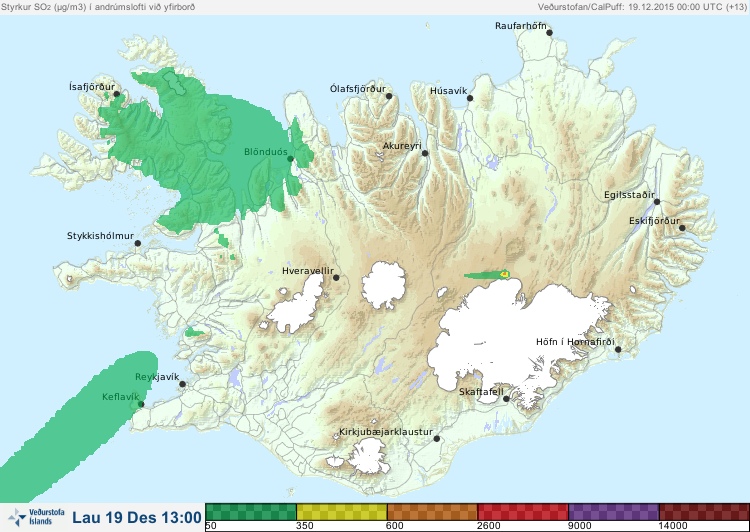
Task: Click the Keflavík label
Action: (x=121, y=397)
